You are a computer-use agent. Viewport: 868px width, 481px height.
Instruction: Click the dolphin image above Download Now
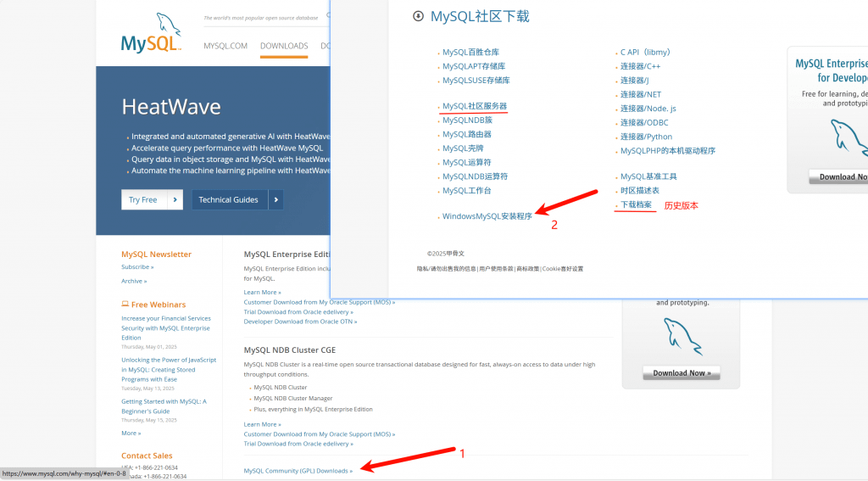point(681,336)
